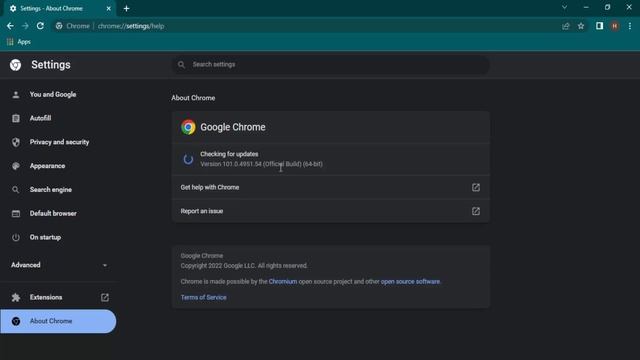
Task: Click the person icon next to You and Google
Action: (x=16, y=95)
